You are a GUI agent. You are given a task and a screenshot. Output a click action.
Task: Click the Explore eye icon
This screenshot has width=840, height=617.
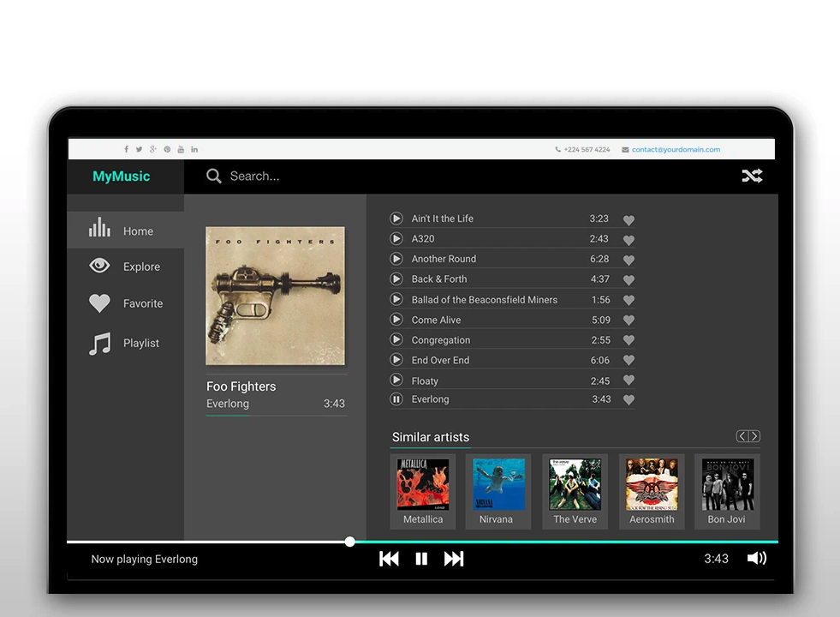click(99, 266)
